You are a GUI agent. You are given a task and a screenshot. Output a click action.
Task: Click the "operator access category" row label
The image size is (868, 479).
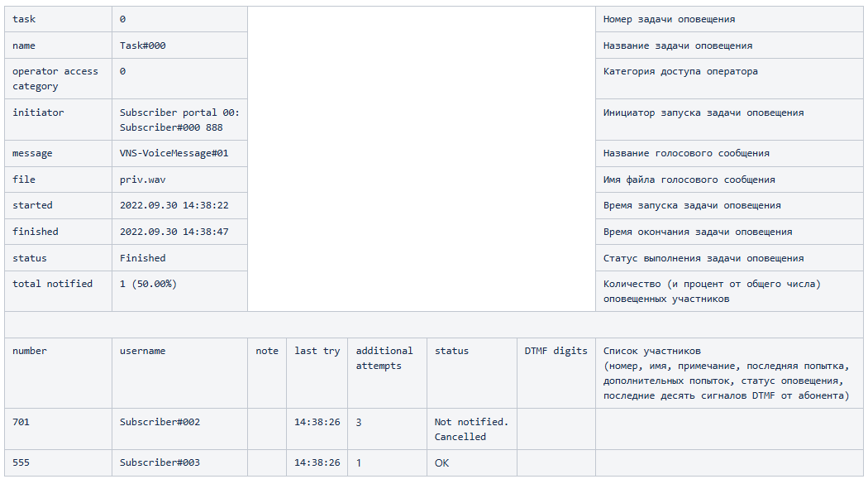pos(55,79)
